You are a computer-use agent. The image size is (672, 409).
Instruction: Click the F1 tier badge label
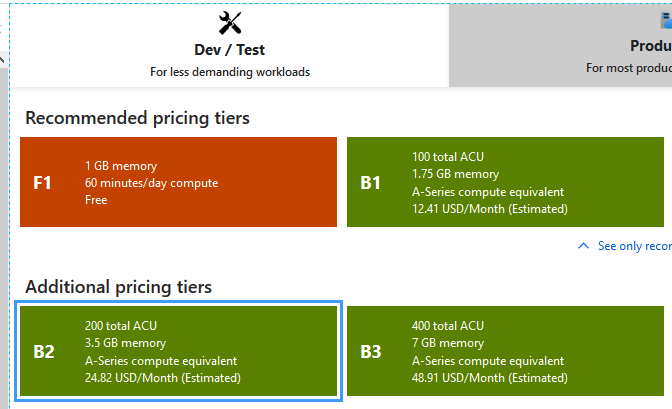[41, 183]
